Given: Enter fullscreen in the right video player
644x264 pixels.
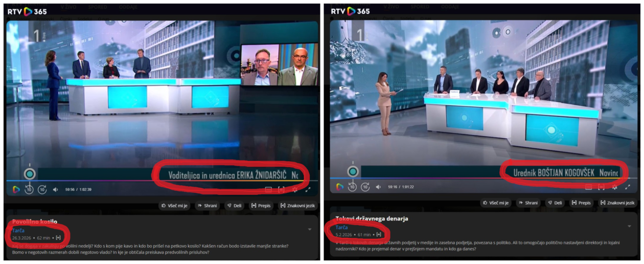Looking at the screenshot, I should (x=628, y=187).
